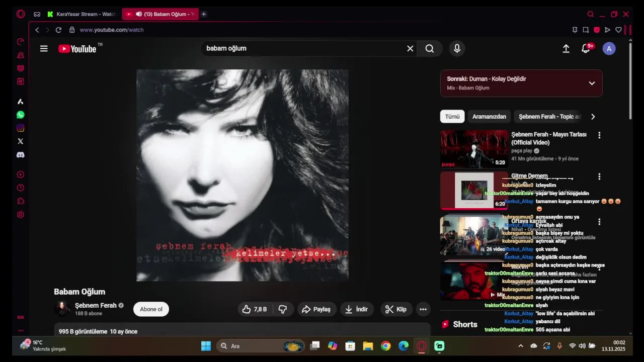
Task: Select the 'Aramanızdan' filter chip
Action: 489,117
